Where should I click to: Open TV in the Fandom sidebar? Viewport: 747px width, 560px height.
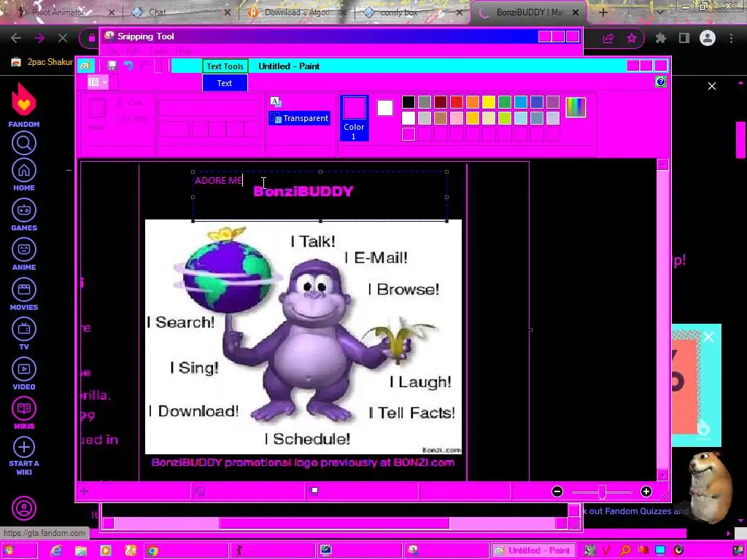tap(24, 334)
